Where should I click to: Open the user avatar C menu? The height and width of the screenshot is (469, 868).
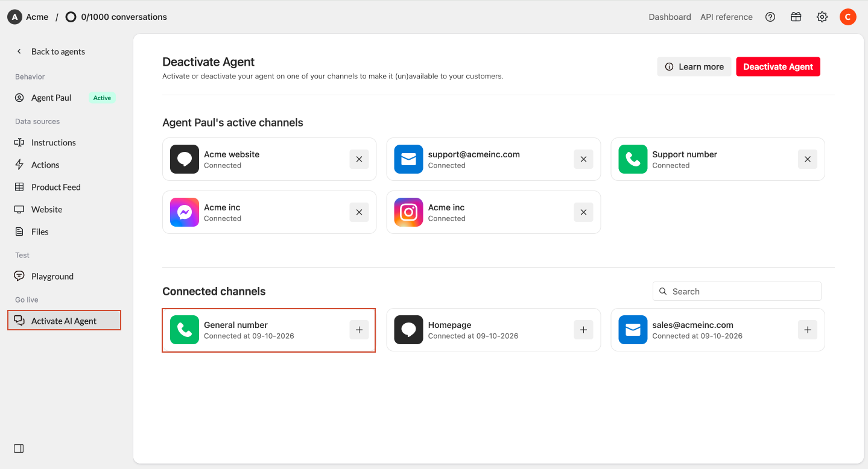click(848, 17)
